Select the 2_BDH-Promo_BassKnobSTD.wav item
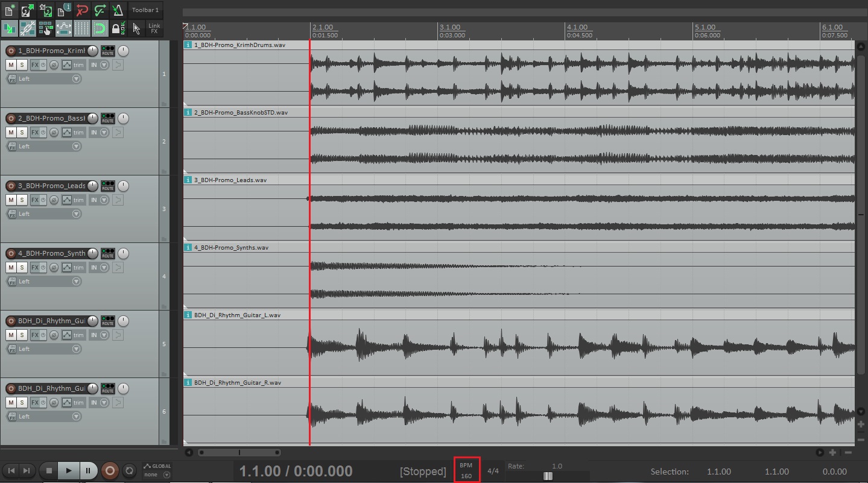Viewport: 868px width, 483px height. point(519,140)
